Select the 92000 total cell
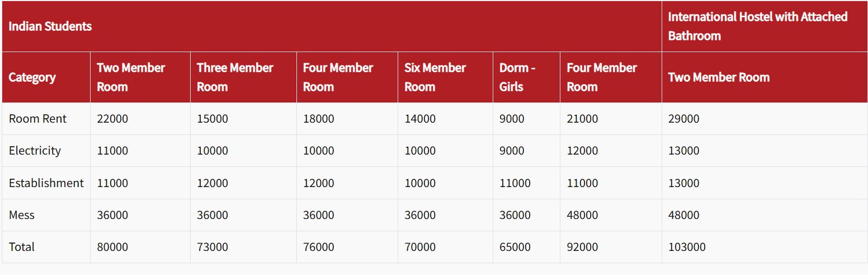The width and height of the screenshot is (868, 275). coord(582,247)
